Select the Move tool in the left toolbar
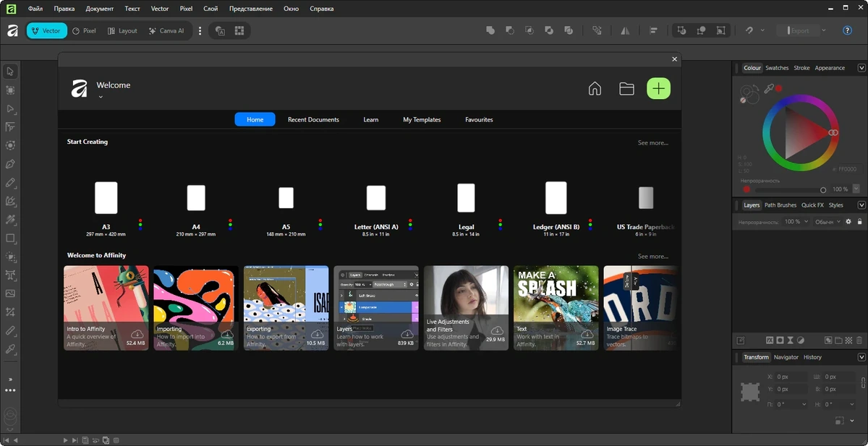Viewport: 868px width, 446px height. (x=10, y=72)
